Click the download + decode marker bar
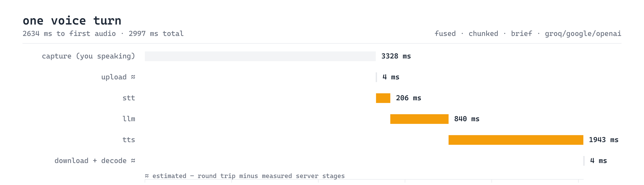Screen dimensions: 644x185 [x=584, y=161]
